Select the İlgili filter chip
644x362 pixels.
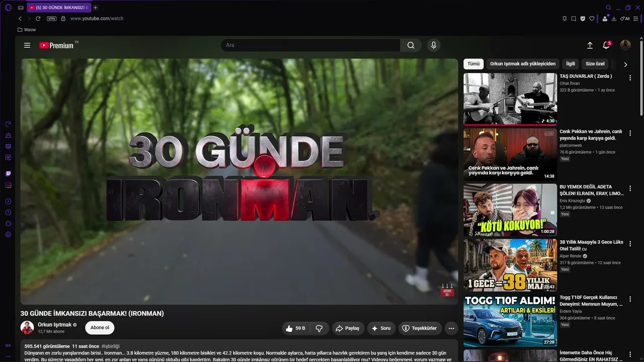[571, 64]
